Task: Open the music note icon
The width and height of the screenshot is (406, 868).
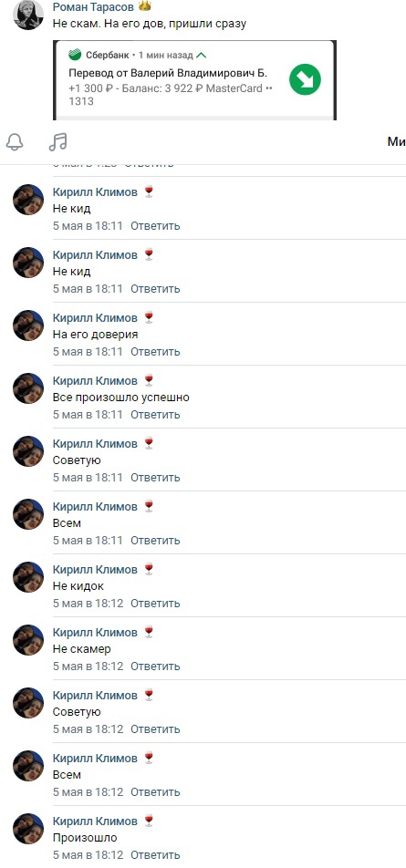Action: [57, 142]
